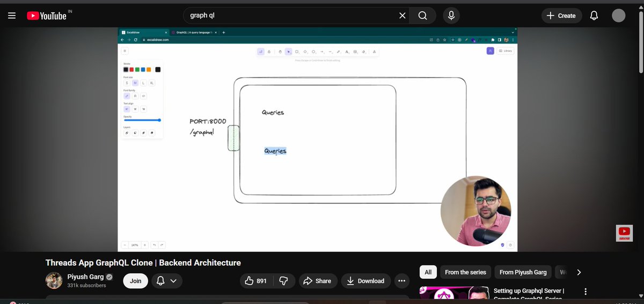
Task: Open new browser tab plus
Action: click(x=223, y=32)
